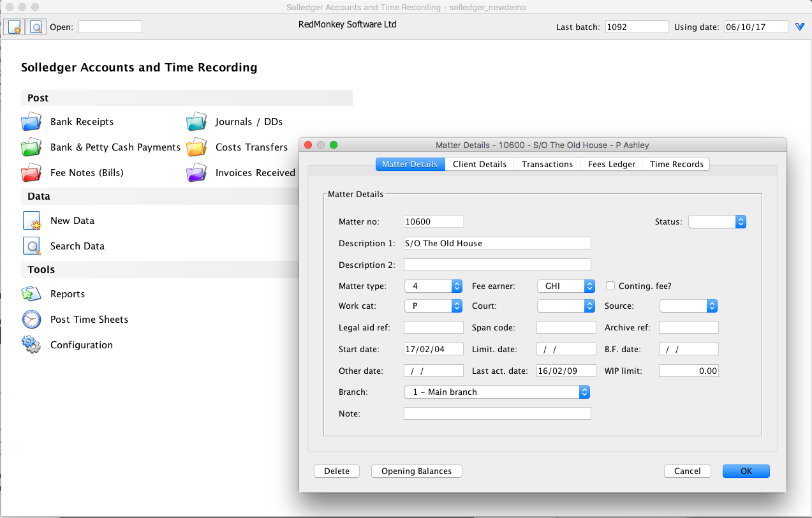The width and height of the screenshot is (812, 518).
Task: Click into the Description 2 input field
Action: tap(497, 265)
